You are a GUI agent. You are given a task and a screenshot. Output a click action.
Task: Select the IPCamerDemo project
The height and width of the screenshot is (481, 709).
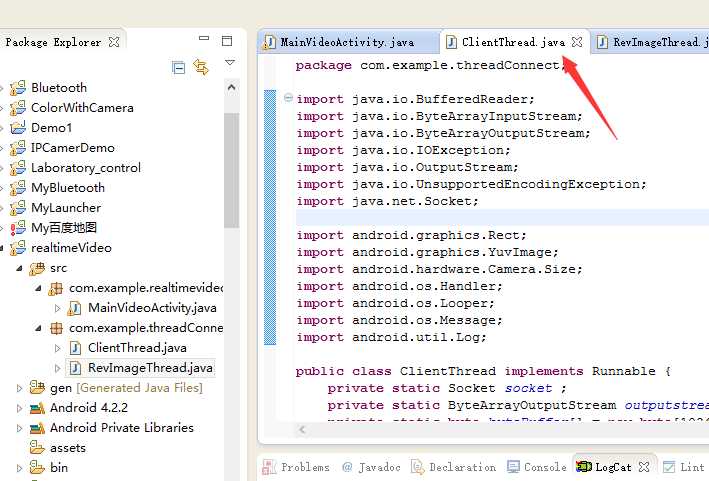73,147
